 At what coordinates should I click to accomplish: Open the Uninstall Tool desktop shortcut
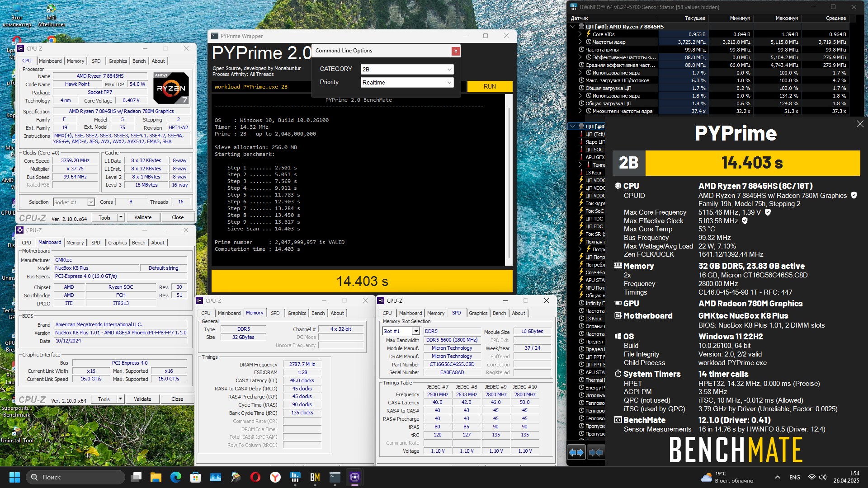click(x=17, y=435)
